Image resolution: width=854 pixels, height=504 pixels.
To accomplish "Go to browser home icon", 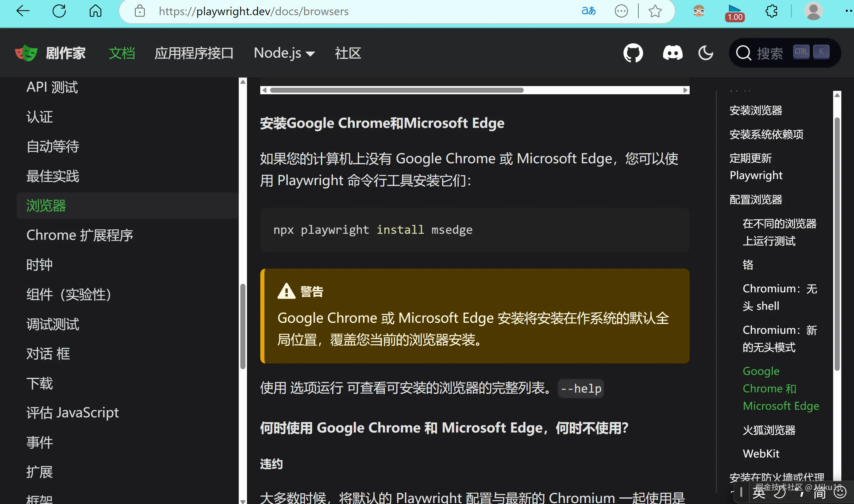I will [96, 11].
